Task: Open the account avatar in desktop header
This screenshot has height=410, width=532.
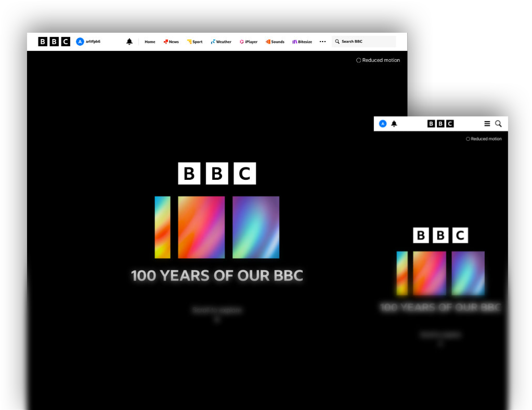Action: 80,42
